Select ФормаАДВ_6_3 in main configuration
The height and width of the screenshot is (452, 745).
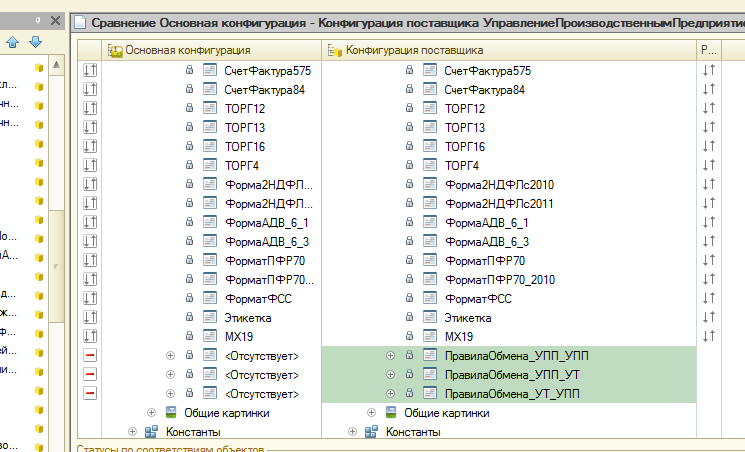point(267,242)
